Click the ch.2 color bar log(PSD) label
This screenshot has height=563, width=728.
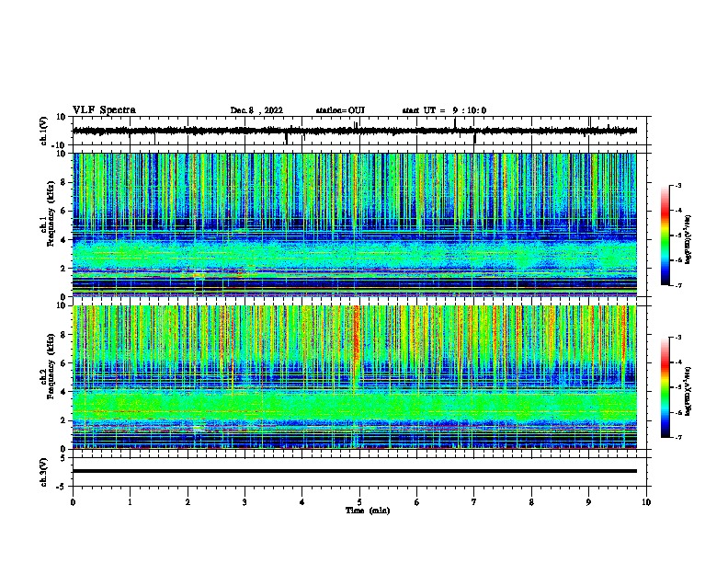pos(688,391)
